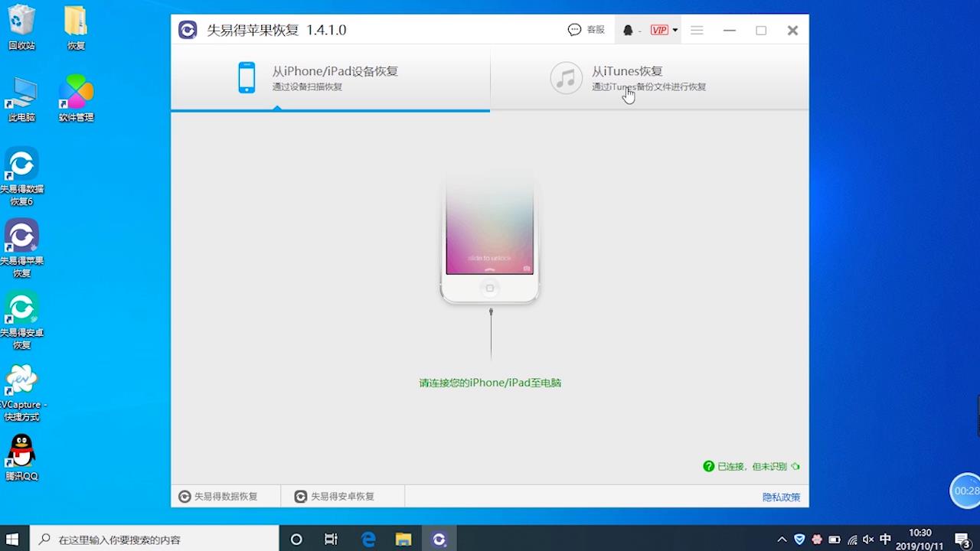Open 客服 customer service chat

click(586, 30)
